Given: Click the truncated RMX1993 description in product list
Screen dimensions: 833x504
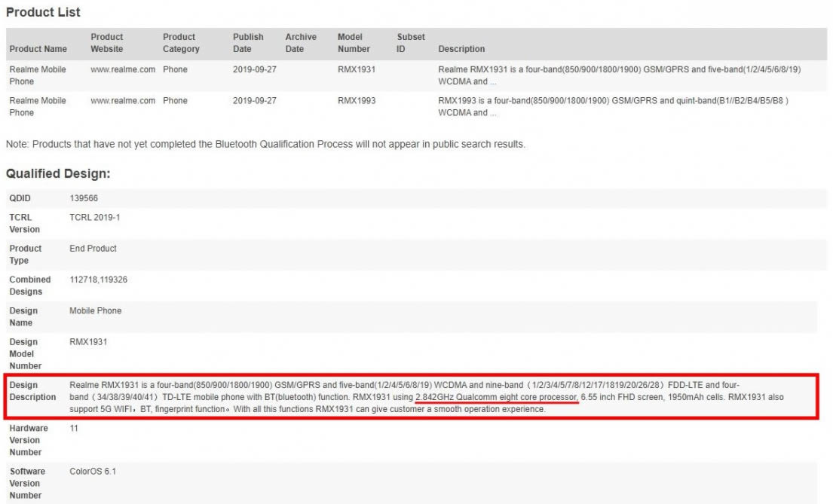Looking at the screenshot, I should (617, 106).
